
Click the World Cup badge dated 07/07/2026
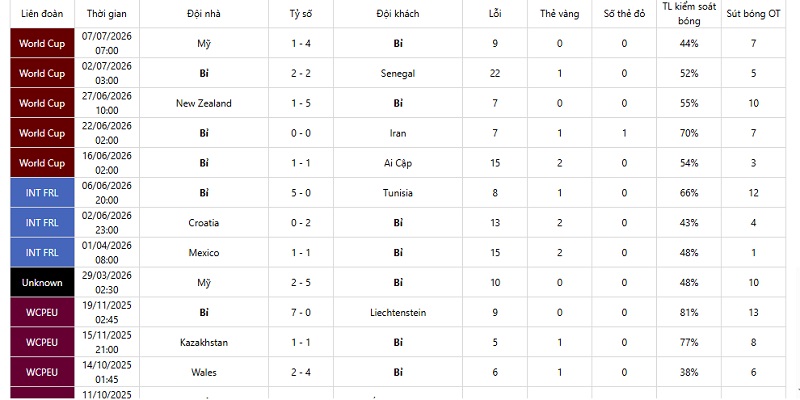42,43
